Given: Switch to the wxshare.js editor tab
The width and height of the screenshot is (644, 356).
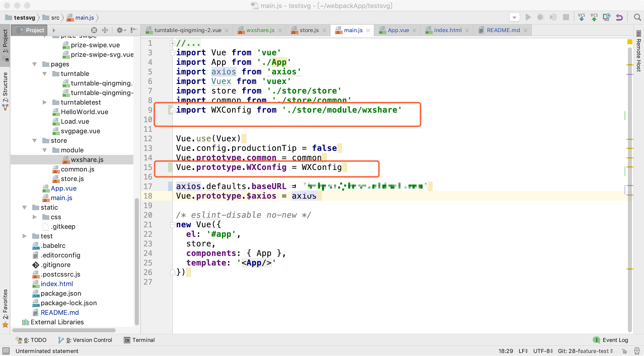Looking at the screenshot, I should (260, 30).
